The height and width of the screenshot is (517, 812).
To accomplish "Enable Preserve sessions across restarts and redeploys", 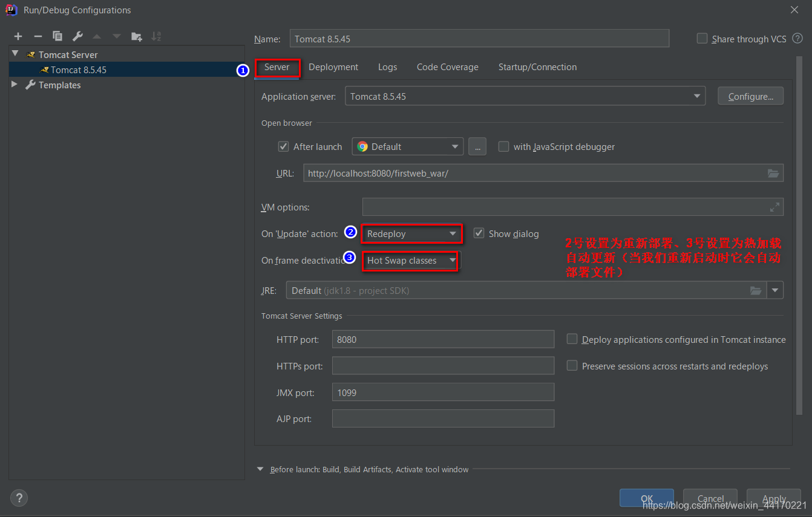I will 572,366.
